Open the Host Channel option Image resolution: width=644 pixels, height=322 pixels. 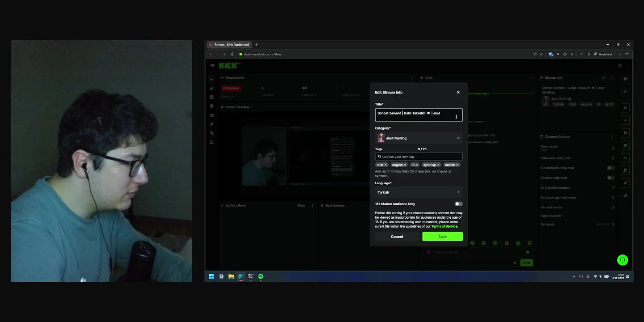click(551, 216)
